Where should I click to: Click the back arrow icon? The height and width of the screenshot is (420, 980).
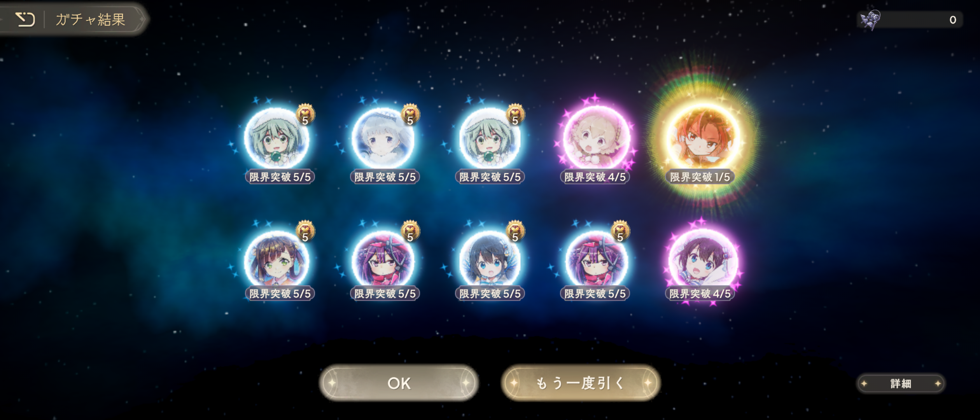(25, 19)
